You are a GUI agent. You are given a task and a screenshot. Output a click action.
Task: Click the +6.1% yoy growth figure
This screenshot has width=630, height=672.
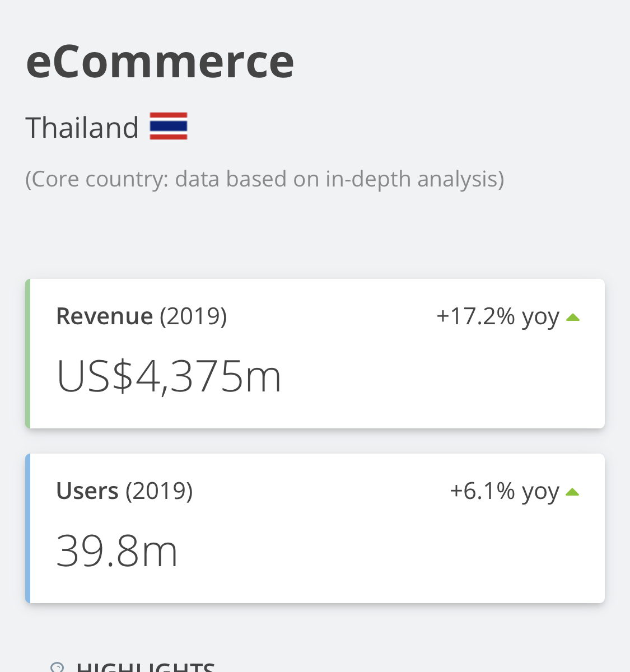[504, 492]
